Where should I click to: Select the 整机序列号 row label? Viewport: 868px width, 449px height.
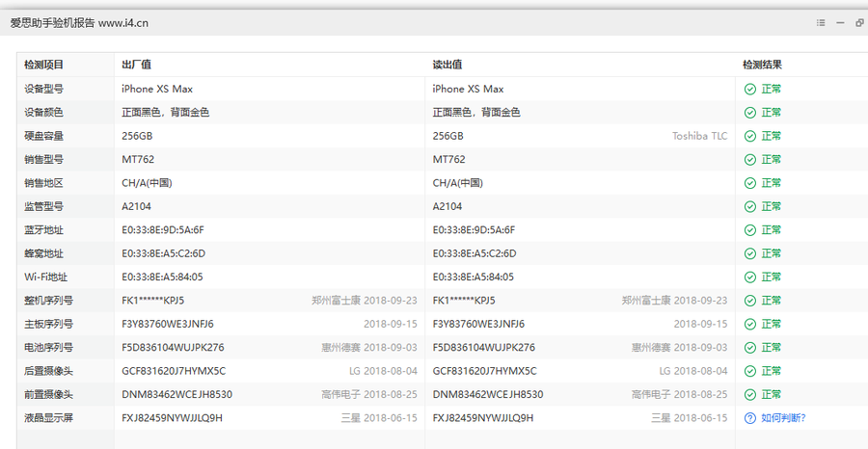pyautogui.click(x=49, y=301)
